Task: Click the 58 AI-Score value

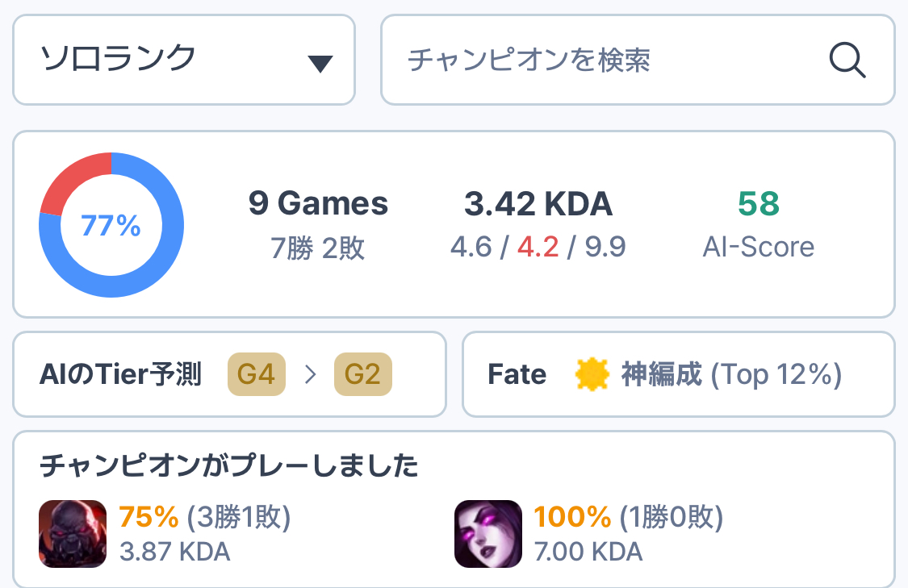Action: [x=759, y=205]
